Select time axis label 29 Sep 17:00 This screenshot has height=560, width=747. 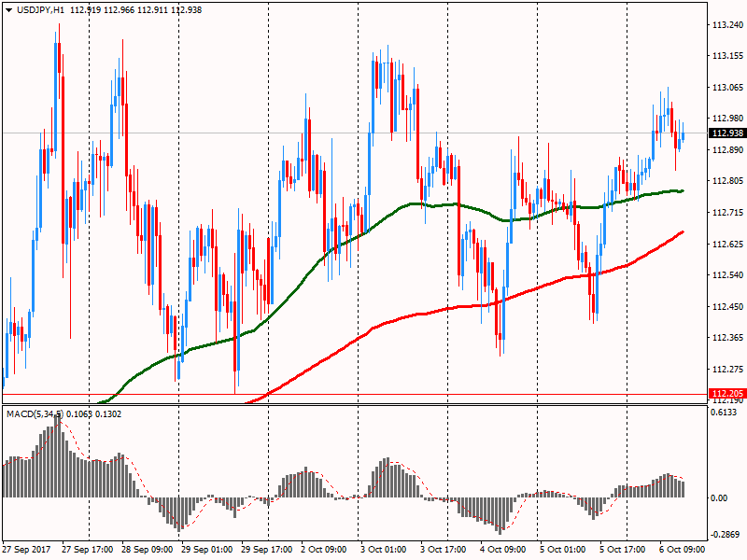[x=267, y=550]
